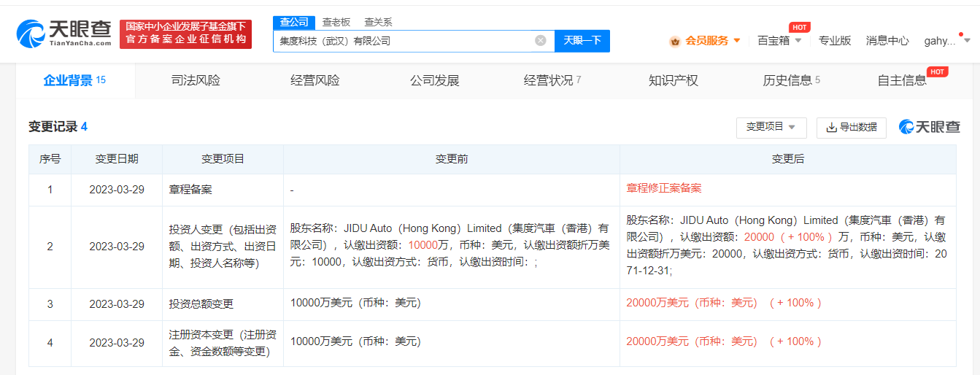Click the date in row 1
Image resolution: width=980 pixels, height=375 pixels.
[x=117, y=189]
